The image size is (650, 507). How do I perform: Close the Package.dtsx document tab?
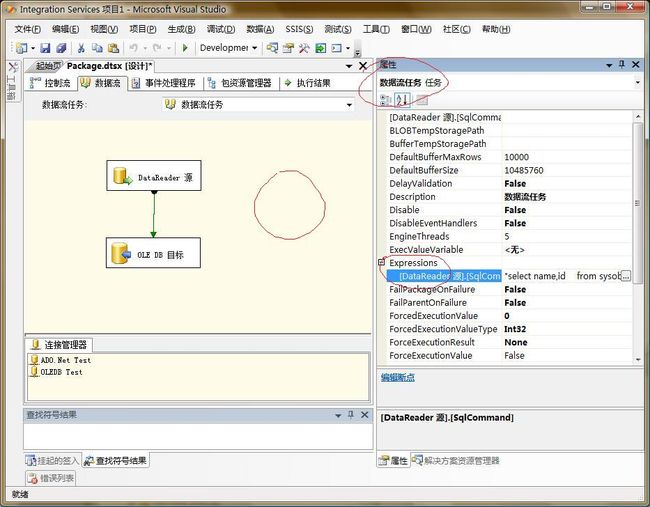click(x=363, y=65)
